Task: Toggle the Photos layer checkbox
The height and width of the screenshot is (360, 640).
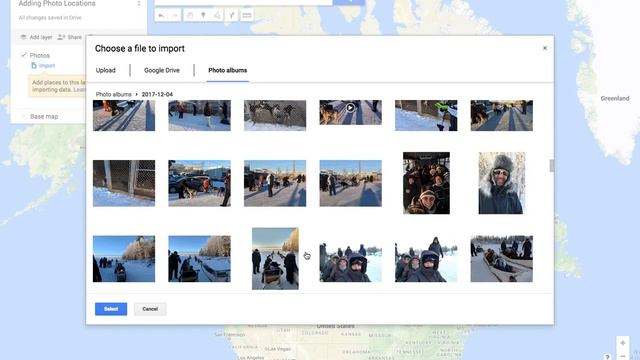Action: [x=23, y=55]
